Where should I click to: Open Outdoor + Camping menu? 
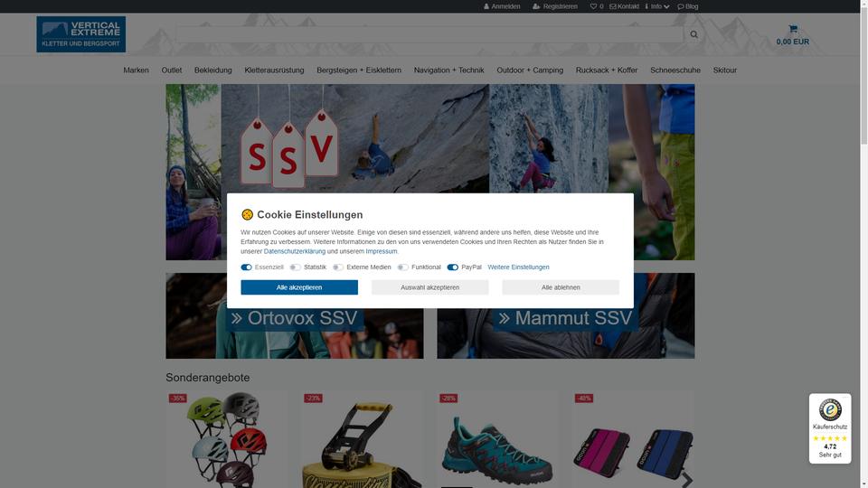pyautogui.click(x=530, y=70)
